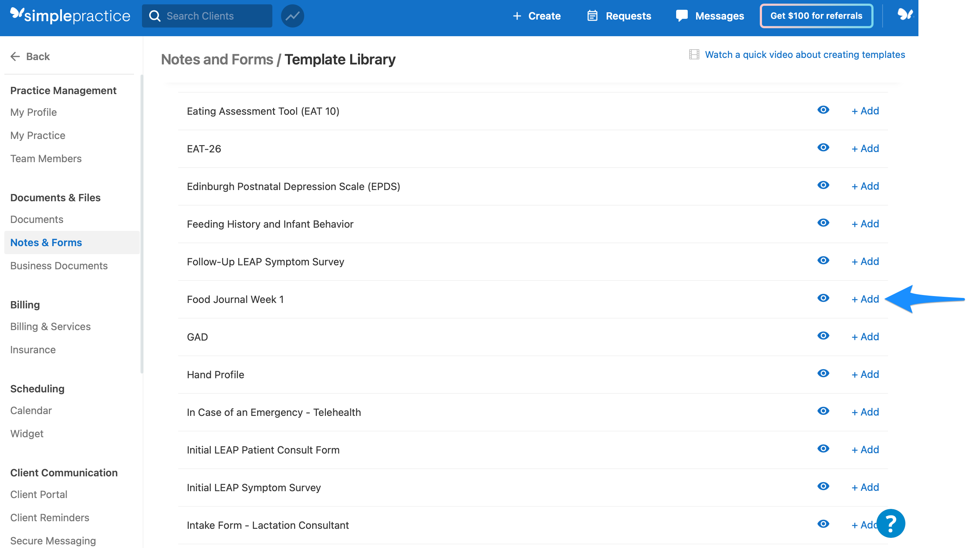Click the sidebar vertical scrollbar
Viewport: 980px width, 548px height.
tap(142, 224)
